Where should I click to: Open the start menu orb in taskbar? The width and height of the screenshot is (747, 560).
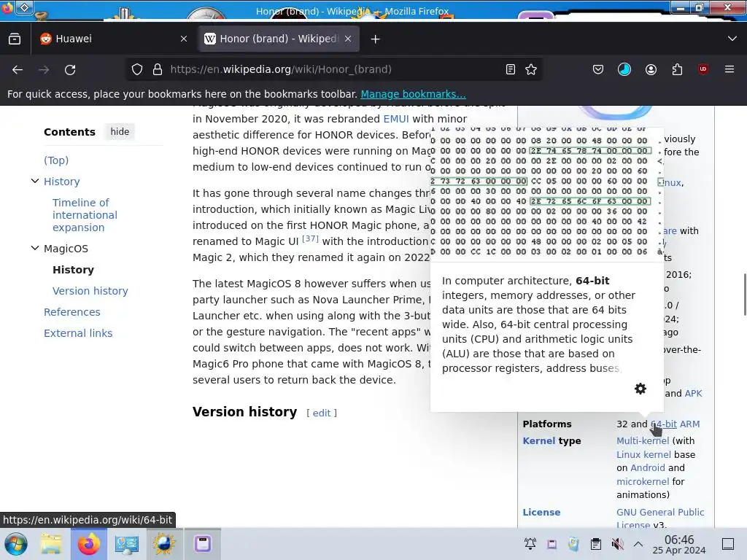pyautogui.click(x=16, y=544)
